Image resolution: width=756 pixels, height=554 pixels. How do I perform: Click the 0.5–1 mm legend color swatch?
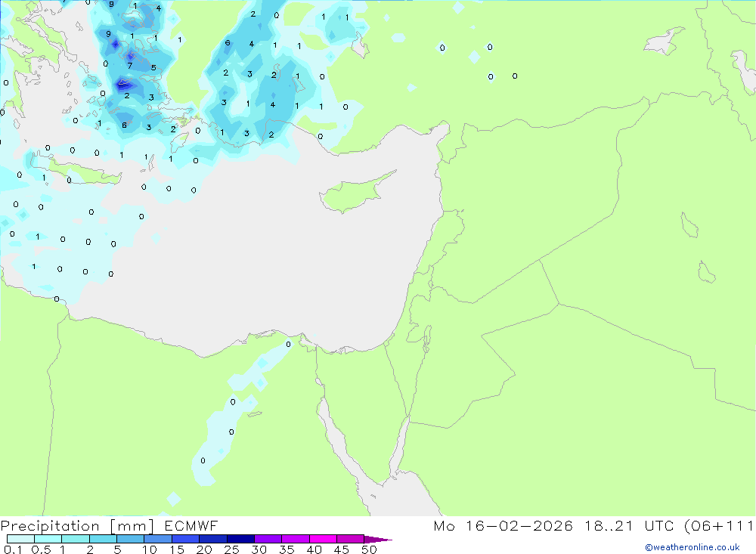pyautogui.click(x=48, y=539)
